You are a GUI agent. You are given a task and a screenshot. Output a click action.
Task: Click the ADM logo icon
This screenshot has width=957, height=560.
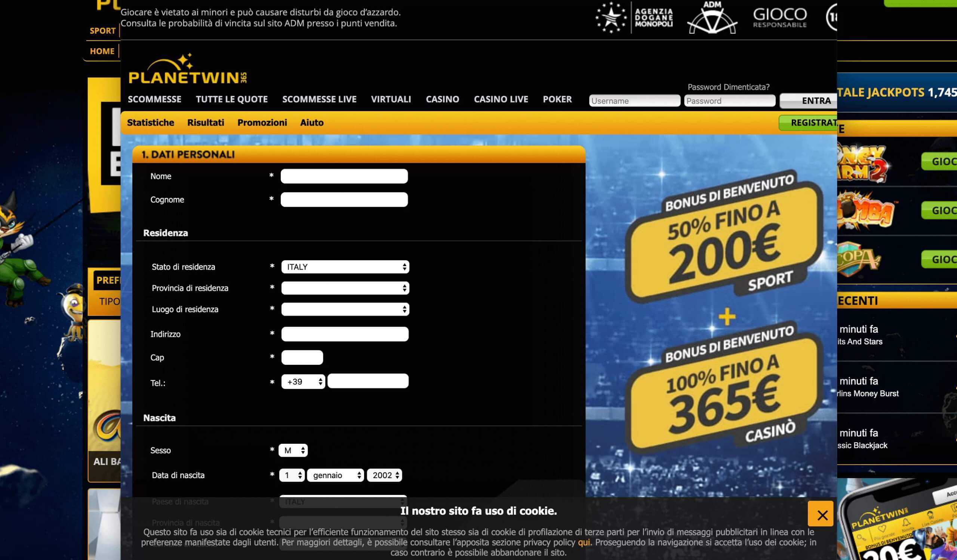click(x=712, y=18)
